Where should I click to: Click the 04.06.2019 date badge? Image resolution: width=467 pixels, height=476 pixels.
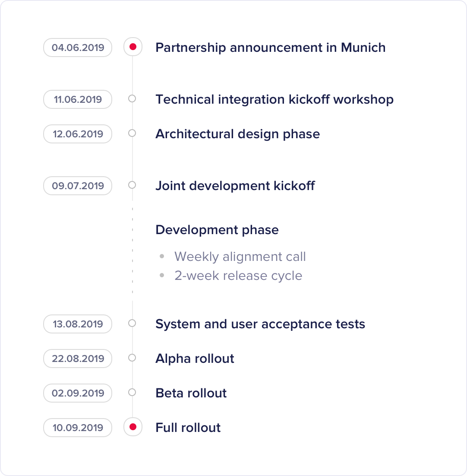78,48
